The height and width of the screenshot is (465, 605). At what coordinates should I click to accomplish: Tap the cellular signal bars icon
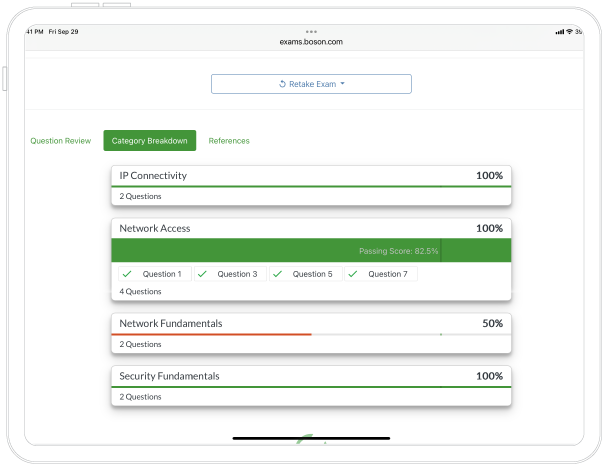[x=559, y=32]
